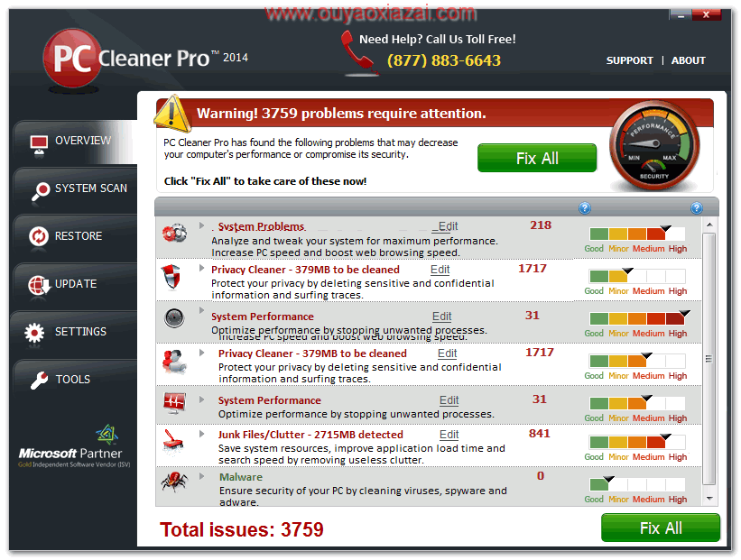Click the Microsoft Partner badge
This screenshot has width=741, height=560.
click(74, 446)
